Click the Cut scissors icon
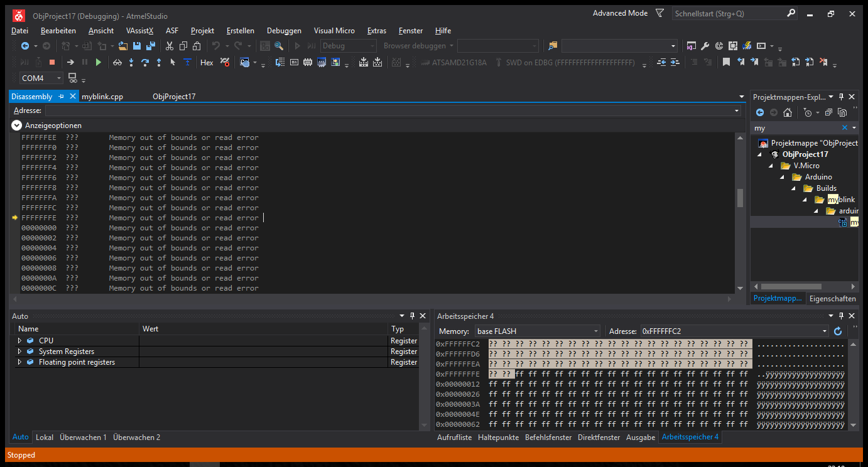The height and width of the screenshot is (467, 868). click(169, 46)
